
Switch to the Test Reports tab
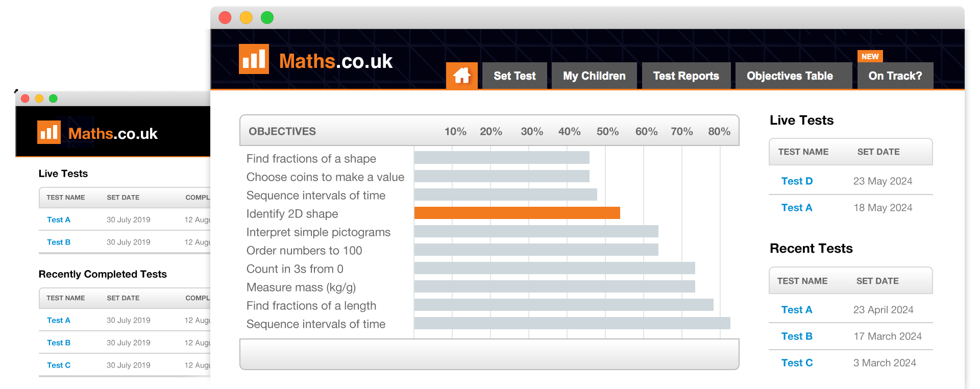686,76
